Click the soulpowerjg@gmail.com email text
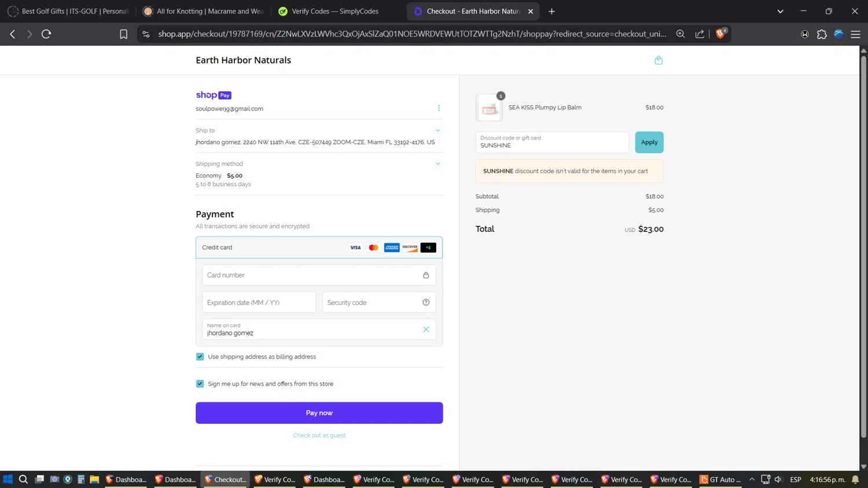This screenshot has height=488, width=868. pos(229,109)
